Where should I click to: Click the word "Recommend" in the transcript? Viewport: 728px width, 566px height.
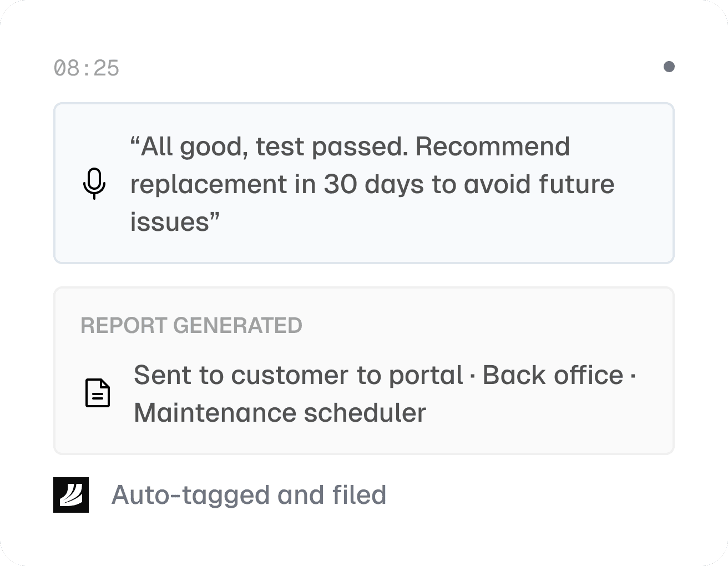tap(493, 146)
